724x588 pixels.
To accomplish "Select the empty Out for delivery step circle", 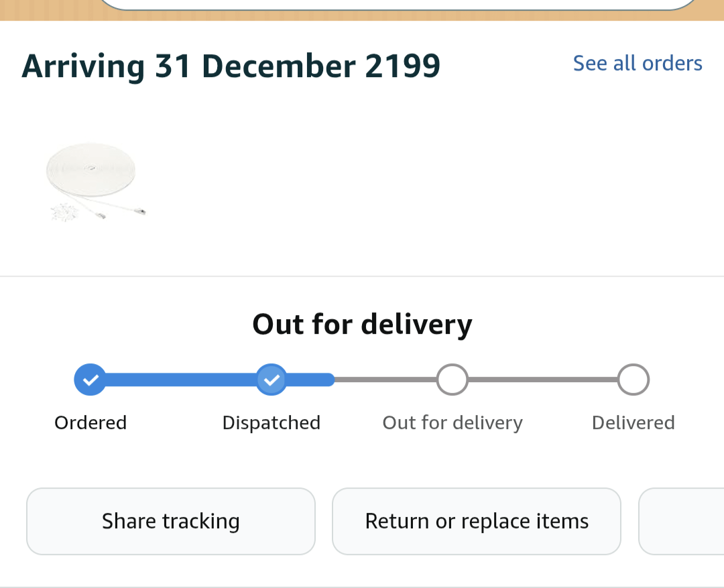I will (452, 380).
